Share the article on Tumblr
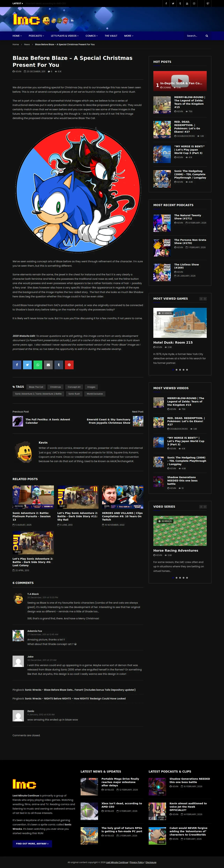 tap(59, 365)
